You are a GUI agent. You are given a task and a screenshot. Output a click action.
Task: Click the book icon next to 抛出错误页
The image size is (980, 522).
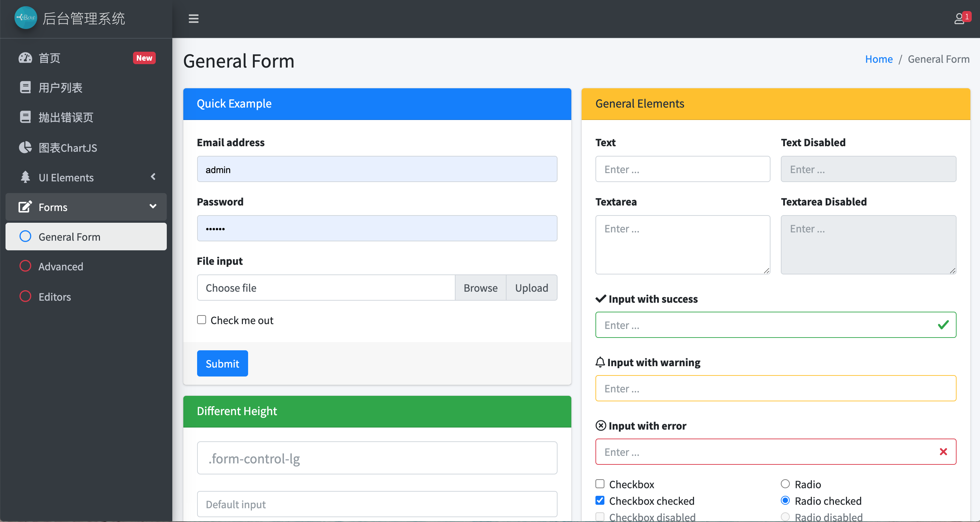point(25,117)
